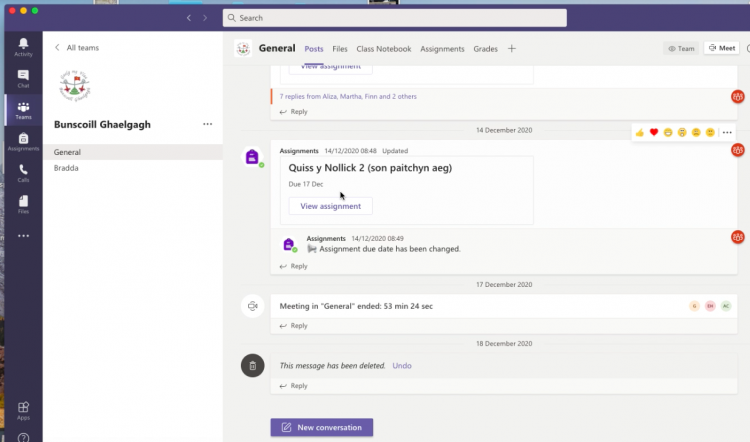
Task: Open the Class Notebook tab
Action: (x=384, y=49)
